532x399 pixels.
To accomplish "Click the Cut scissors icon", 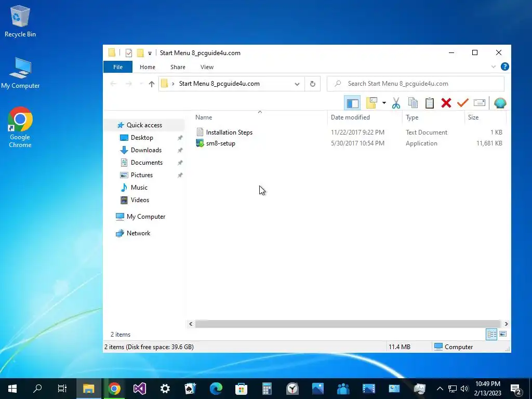I will (396, 103).
